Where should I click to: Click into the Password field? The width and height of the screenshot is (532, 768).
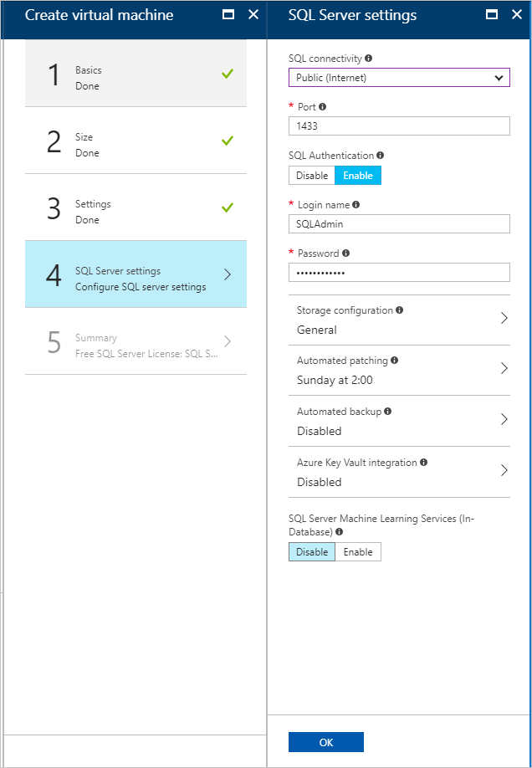[x=399, y=273]
